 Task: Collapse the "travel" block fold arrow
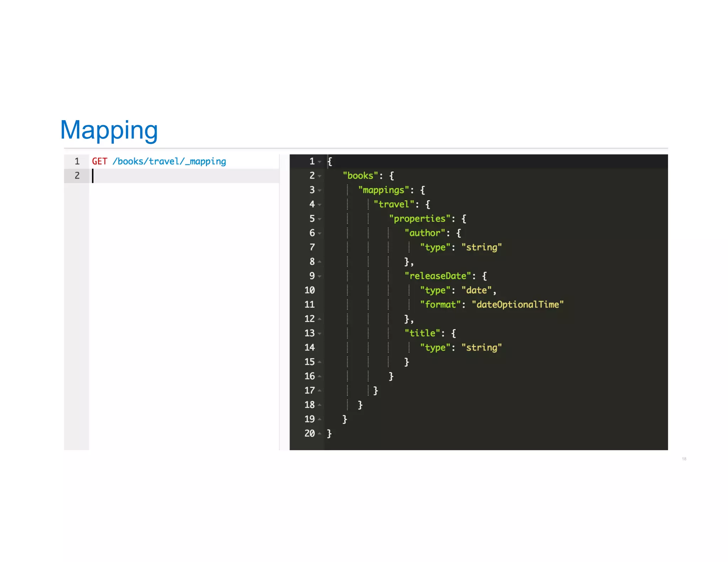[320, 205]
